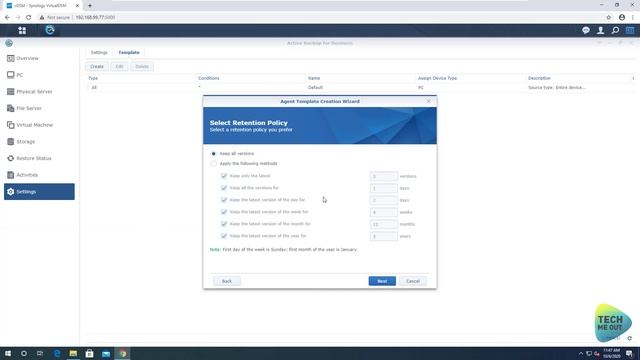Cancel the template creation wizard

point(413,281)
